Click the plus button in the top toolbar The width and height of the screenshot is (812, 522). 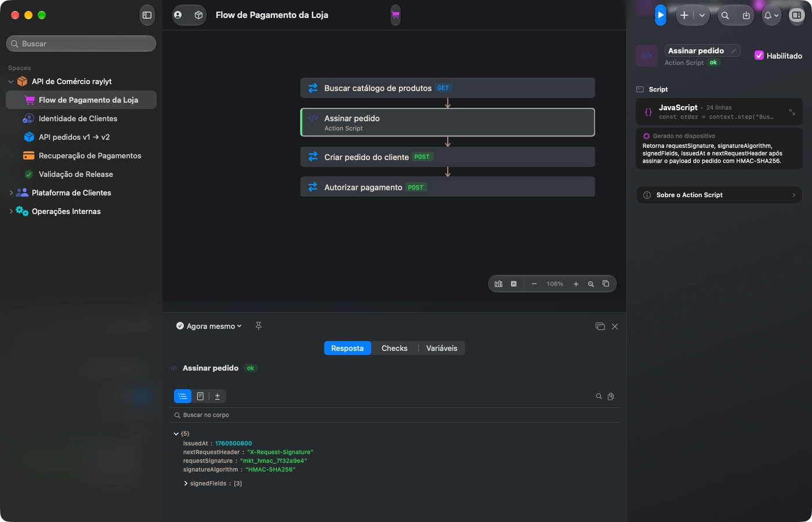(x=684, y=16)
